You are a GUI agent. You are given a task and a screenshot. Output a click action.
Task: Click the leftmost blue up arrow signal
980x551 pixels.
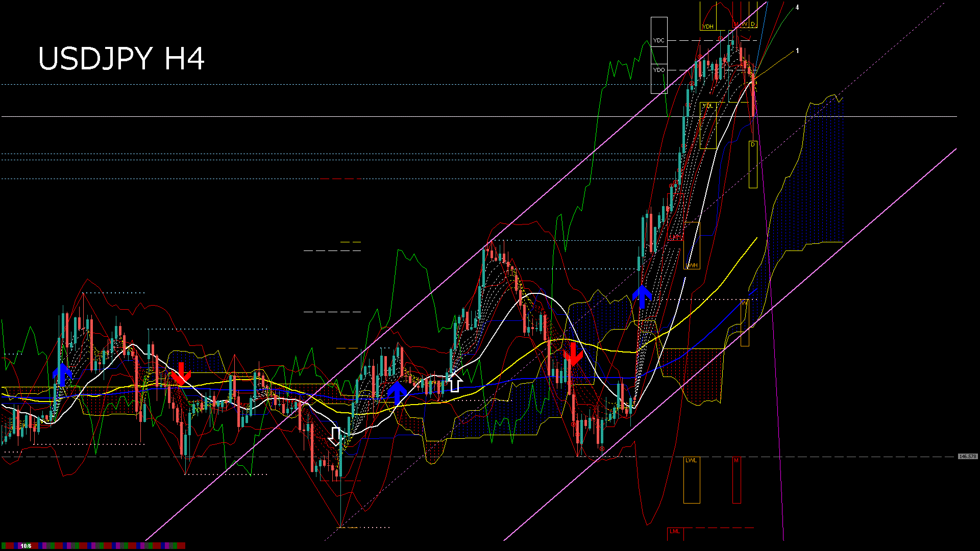coord(62,374)
